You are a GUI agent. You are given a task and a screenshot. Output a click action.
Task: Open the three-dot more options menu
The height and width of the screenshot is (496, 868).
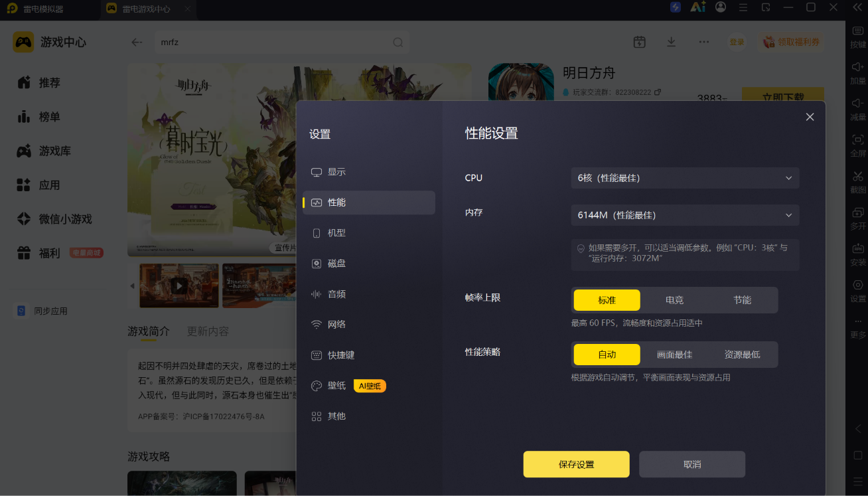point(704,42)
